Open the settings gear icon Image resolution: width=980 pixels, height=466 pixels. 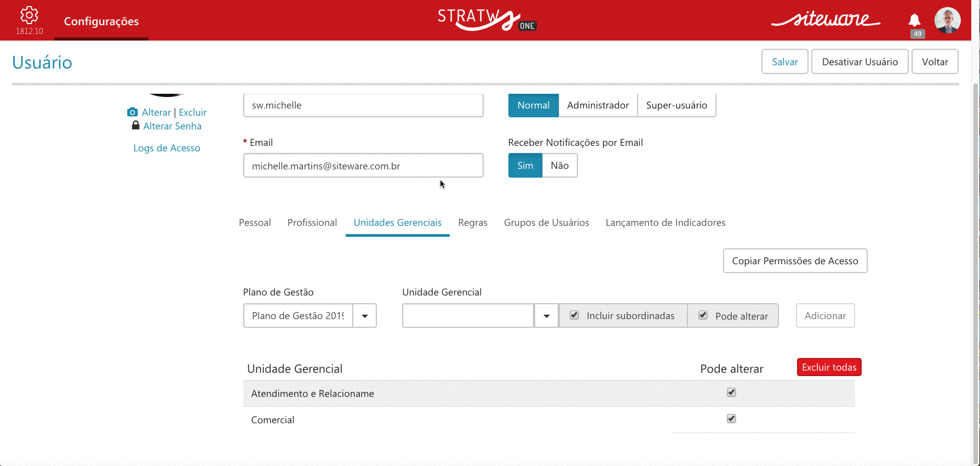coord(29,15)
